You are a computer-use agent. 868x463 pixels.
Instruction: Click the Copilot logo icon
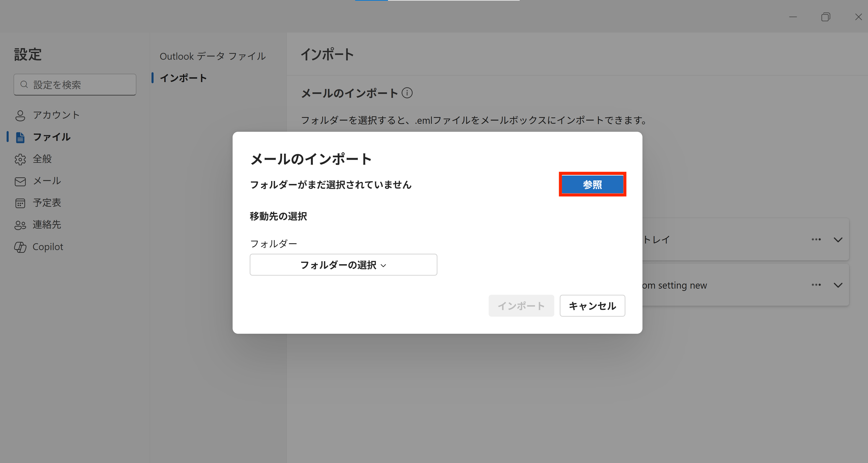20,247
